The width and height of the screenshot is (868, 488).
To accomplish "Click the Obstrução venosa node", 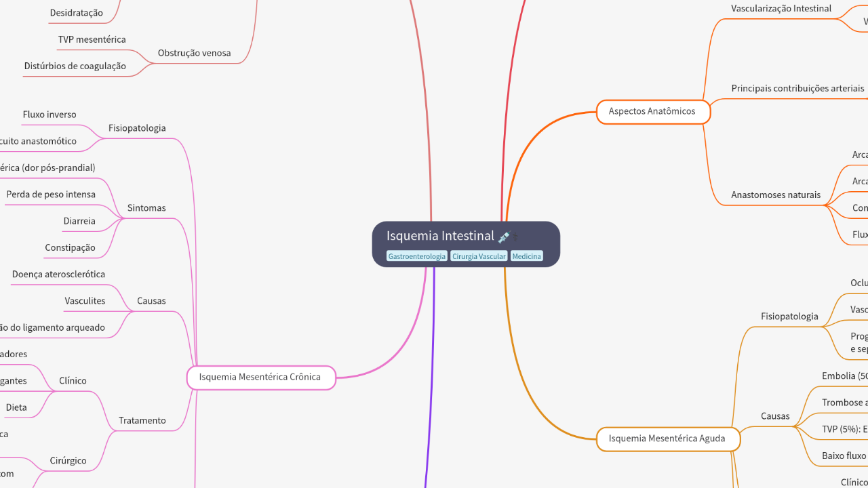I will [194, 53].
